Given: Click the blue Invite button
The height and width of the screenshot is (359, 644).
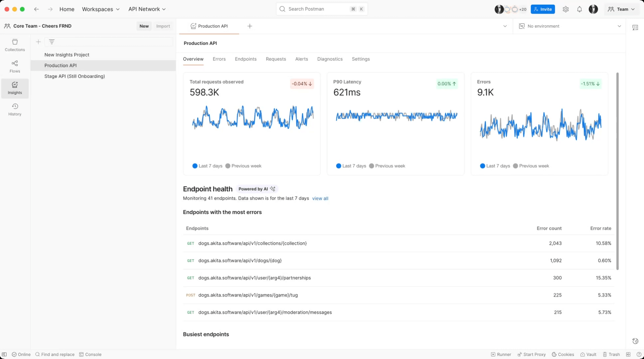Looking at the screenshot, I should [543, 9].
